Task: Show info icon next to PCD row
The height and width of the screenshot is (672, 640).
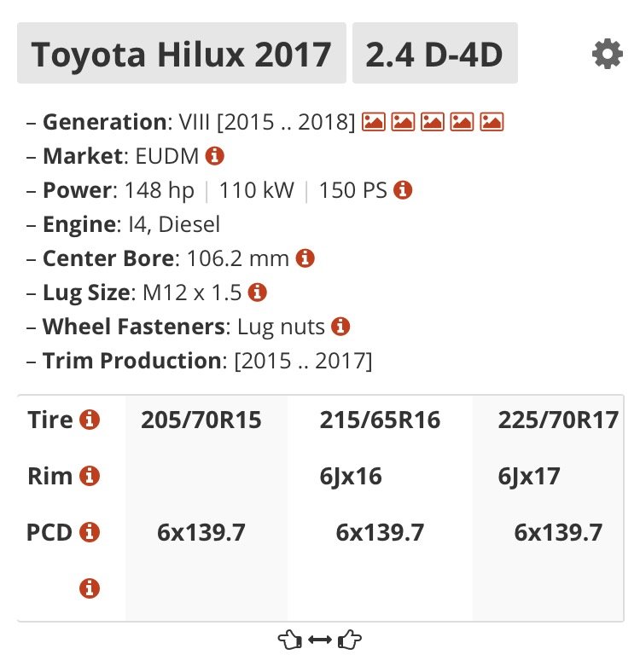Action: coord(90,532)
